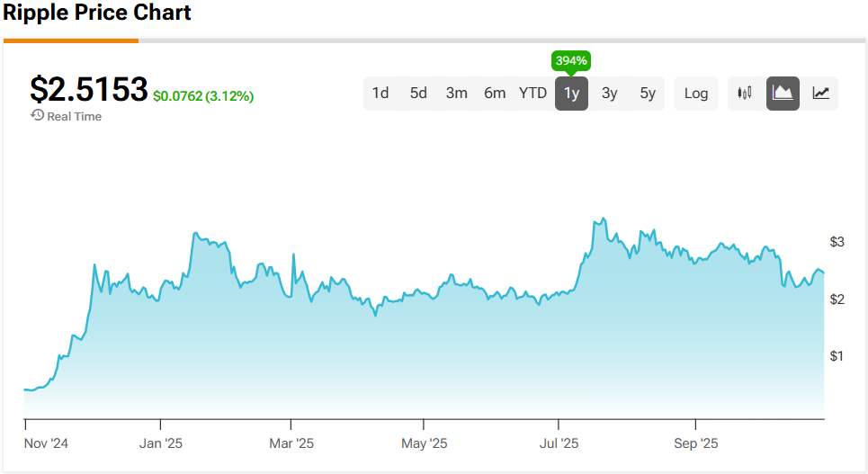Toggle Log scale on the chart
868x474 pixels.
click(x=695, y=93)
